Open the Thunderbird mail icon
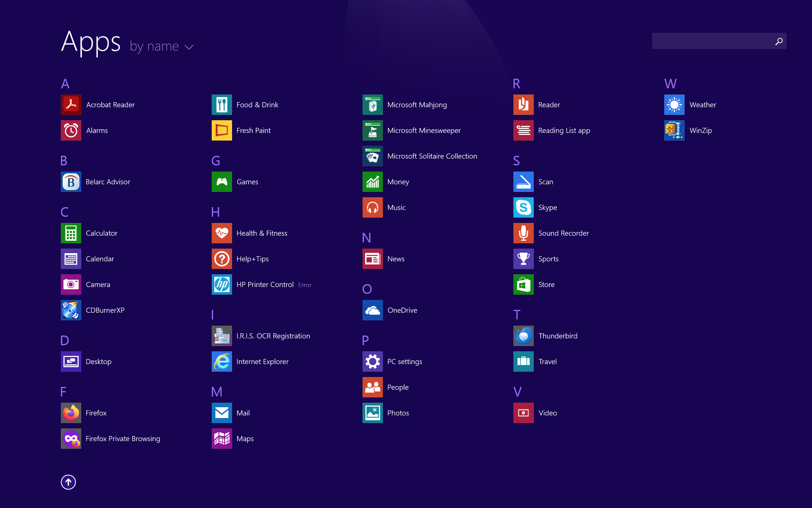Image resolution: width=812 pixels, height=508 pixels. tap(524, 336)
